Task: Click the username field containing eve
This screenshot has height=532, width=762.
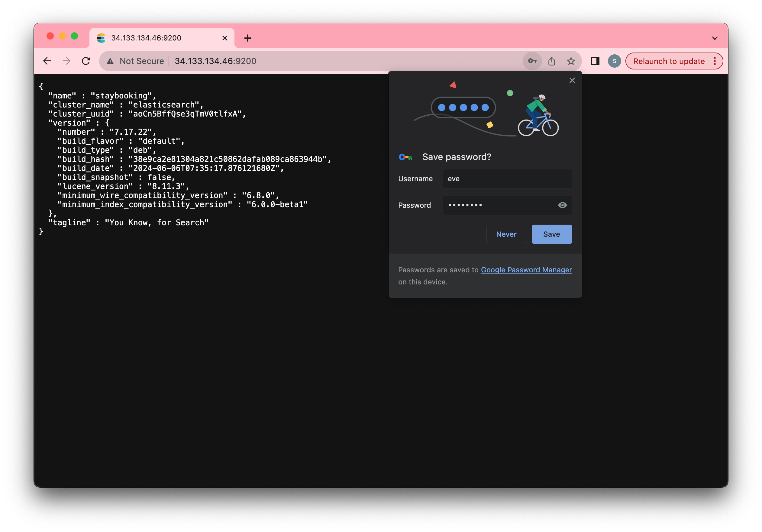Action: tap(507, 178)
